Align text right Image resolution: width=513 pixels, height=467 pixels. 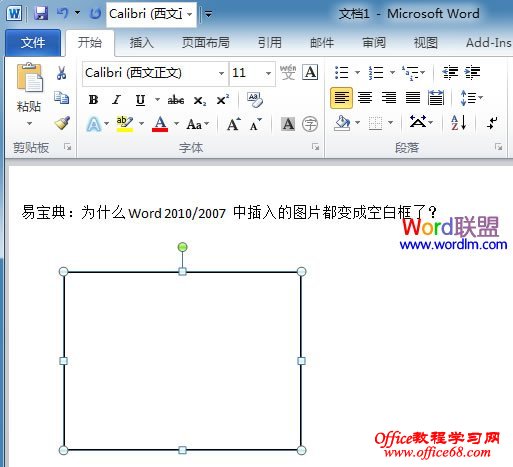tap(389, 98)
